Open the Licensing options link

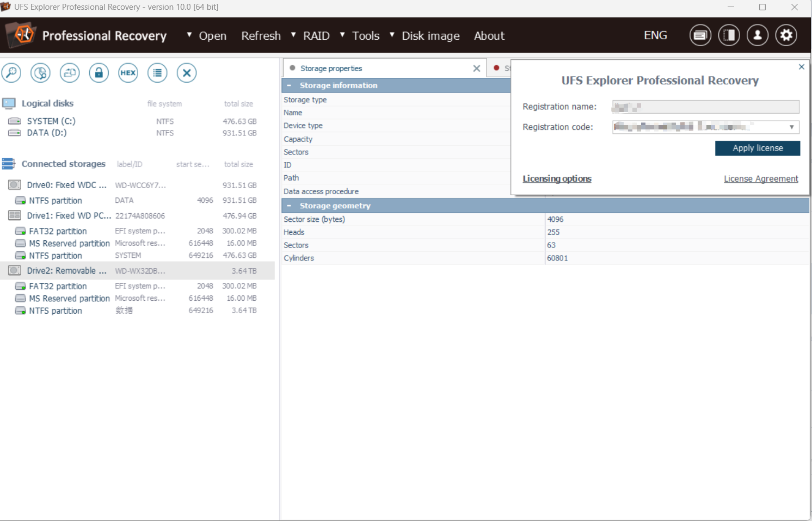pos(557,178)
